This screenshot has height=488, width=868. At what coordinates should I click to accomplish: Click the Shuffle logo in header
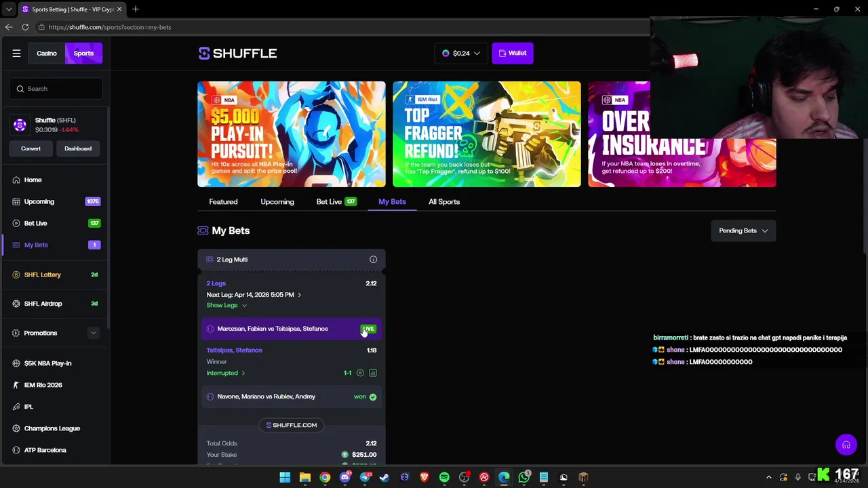tap(237, 53)
